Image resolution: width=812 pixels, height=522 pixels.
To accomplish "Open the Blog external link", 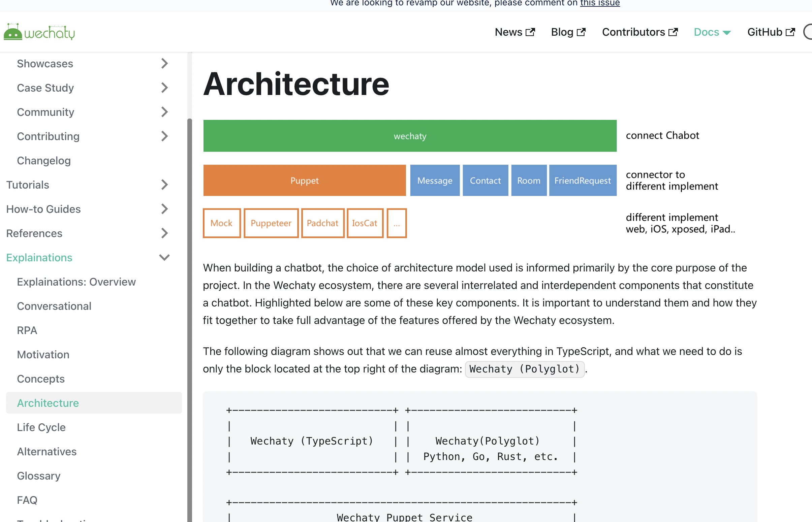I will click(x=568, y=32).
